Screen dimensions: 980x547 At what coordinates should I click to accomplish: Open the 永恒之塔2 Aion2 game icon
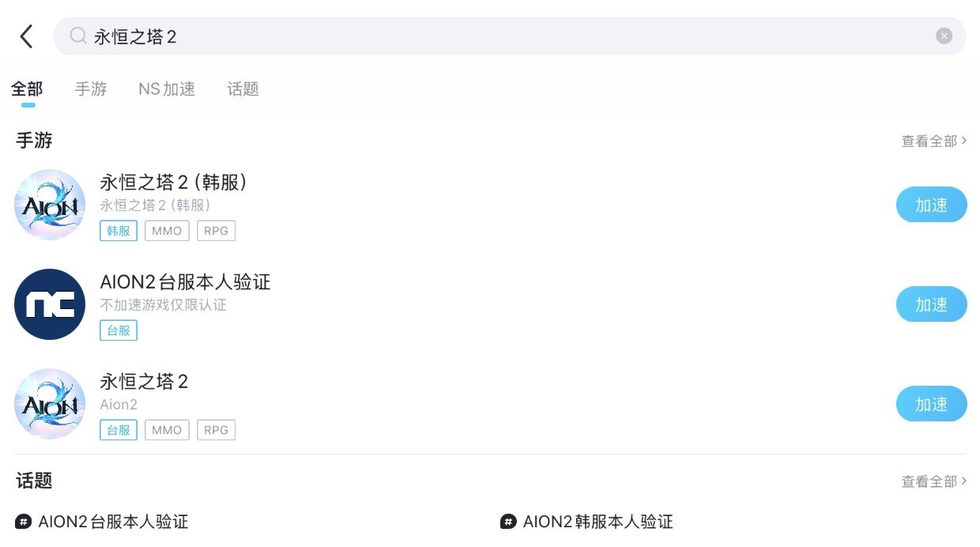click(x=50, y=404)
